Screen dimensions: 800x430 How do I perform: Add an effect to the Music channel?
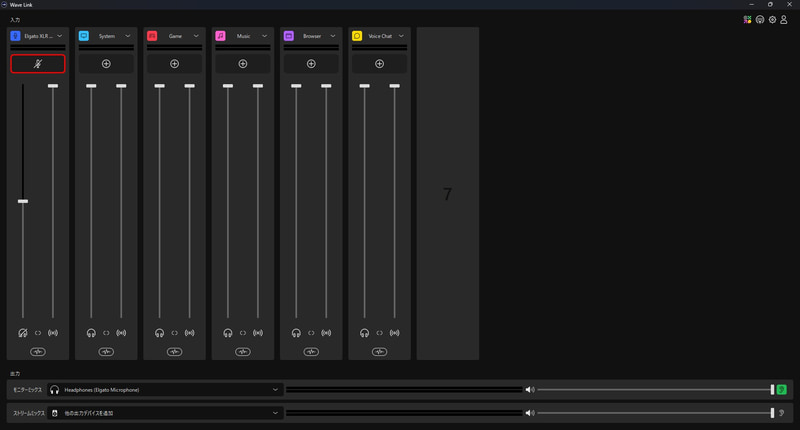tap(243, 64)
